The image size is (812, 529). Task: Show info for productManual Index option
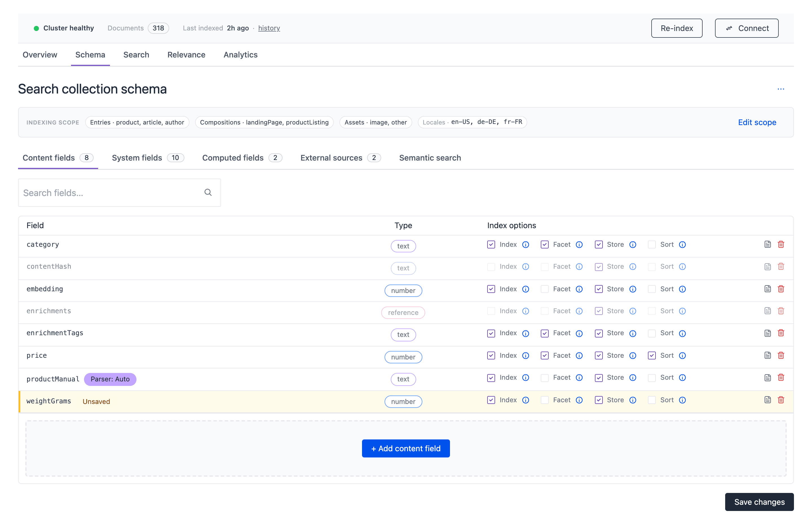(526, 378)
